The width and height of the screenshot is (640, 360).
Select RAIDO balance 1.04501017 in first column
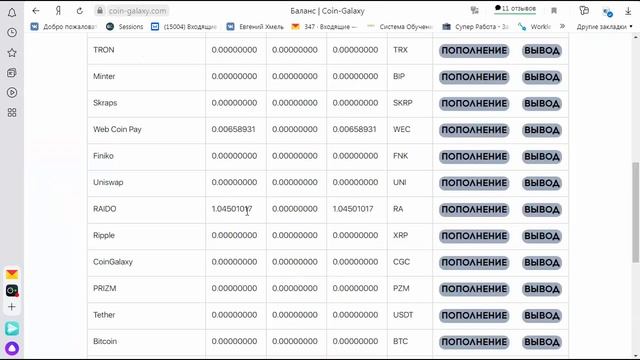tap(232, 209)
